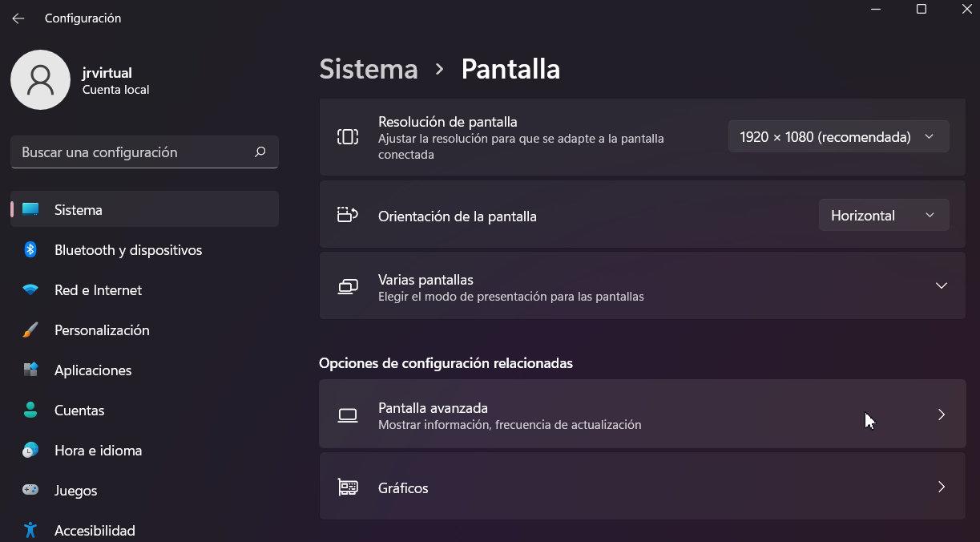Open the 1920 × 1080 resolution dropdown
980x542 pixels.
pyautogui.click(x=838, y=136)
